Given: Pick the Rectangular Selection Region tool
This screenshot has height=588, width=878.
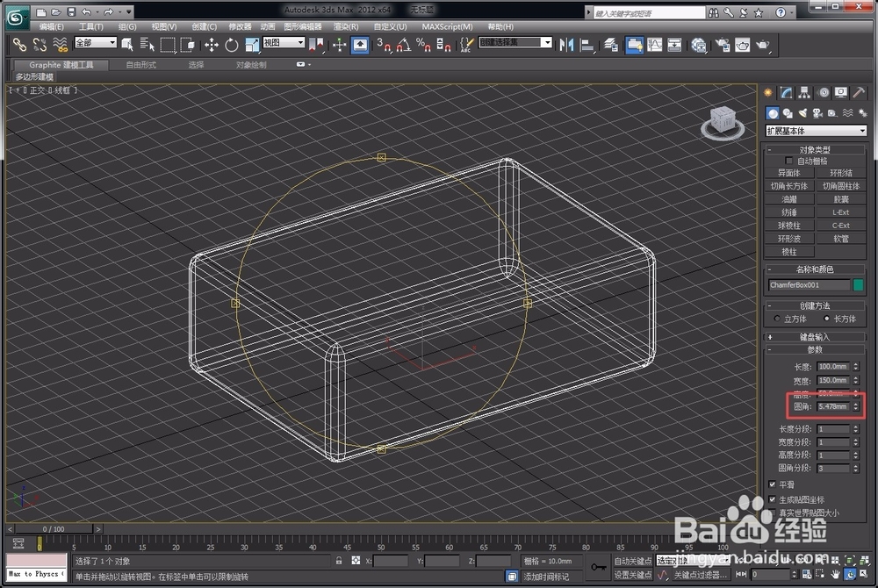Looking at the screenshot, I should coord(168,45).
